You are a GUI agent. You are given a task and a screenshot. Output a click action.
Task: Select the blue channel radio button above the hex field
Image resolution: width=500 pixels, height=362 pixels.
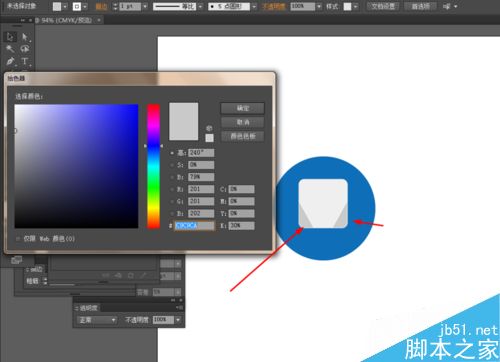(172, 213)
